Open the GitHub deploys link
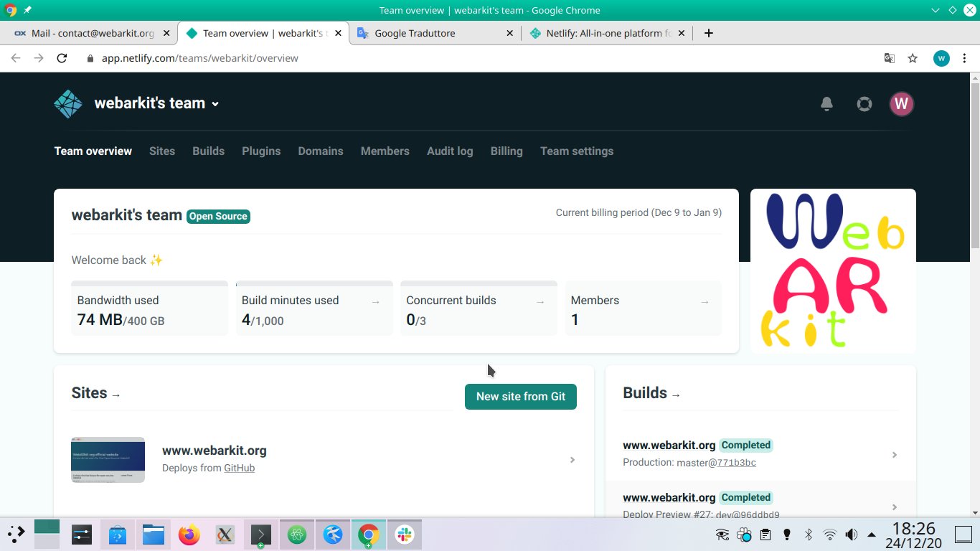Screen dimensions: 980x551 240,468
